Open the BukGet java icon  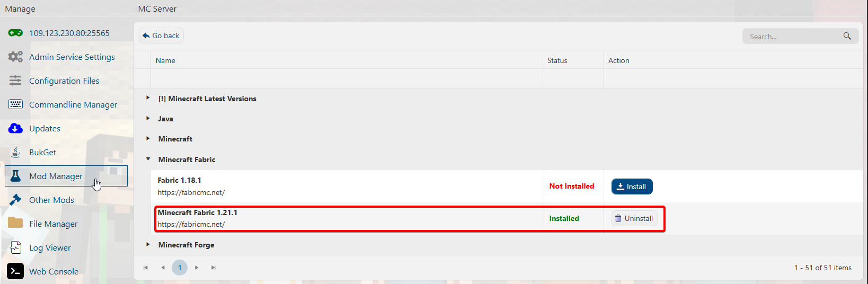pyautogui.click(x=15, y=152)
